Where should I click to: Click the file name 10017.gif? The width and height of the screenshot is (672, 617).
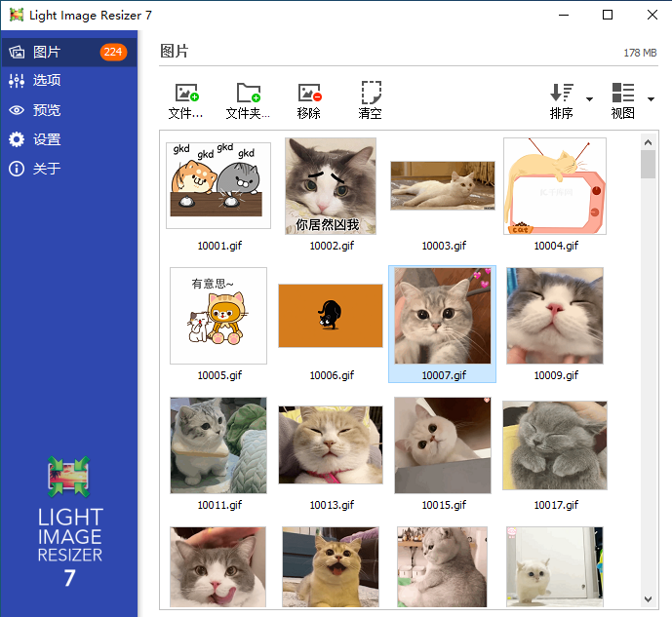556,505
